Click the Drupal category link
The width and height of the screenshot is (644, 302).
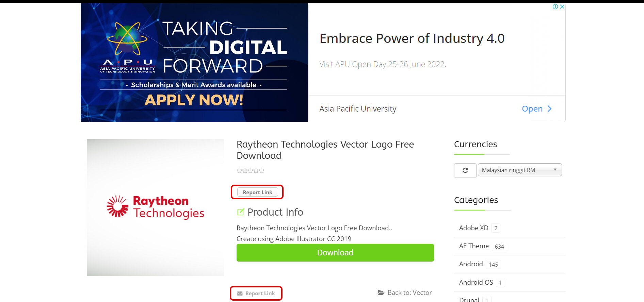click(469, 299)
